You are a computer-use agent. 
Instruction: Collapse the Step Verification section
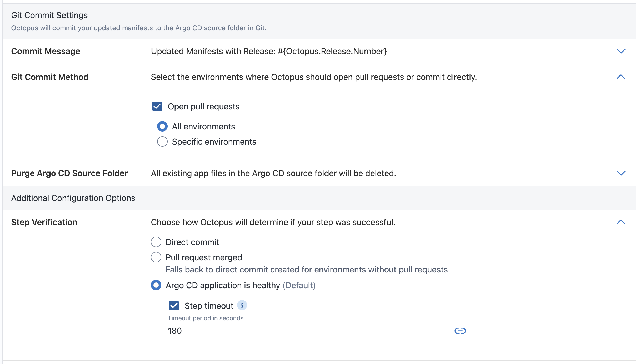coord(621,222)
